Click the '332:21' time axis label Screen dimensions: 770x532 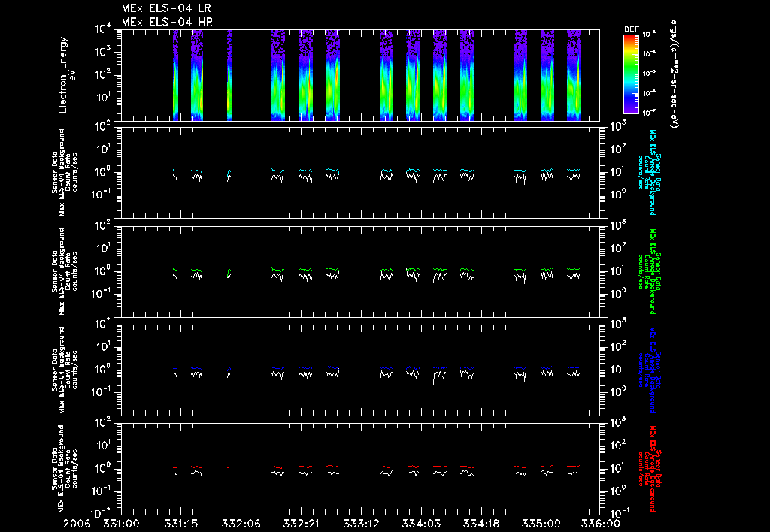tap(301, 524)
